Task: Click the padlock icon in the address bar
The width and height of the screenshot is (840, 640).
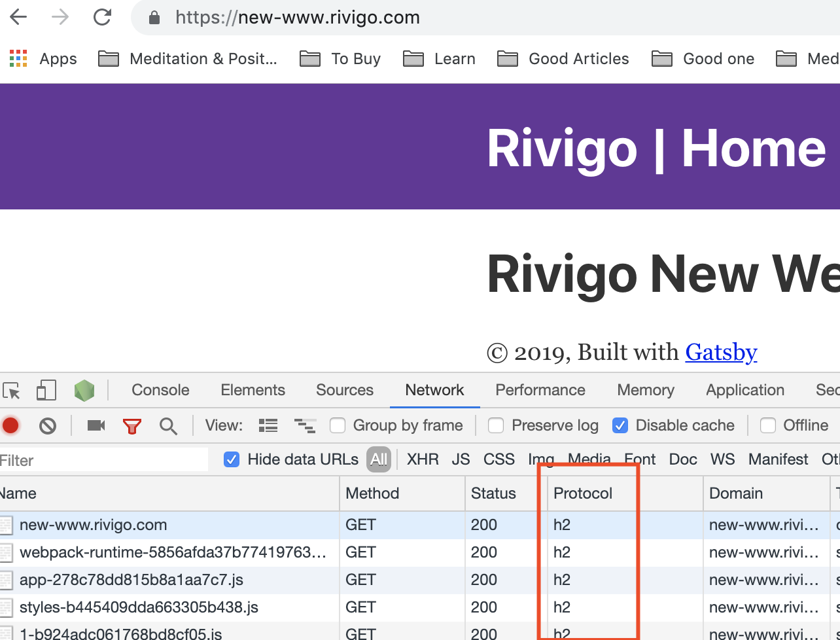Action: pyautogui.click(x=154, y=18)
